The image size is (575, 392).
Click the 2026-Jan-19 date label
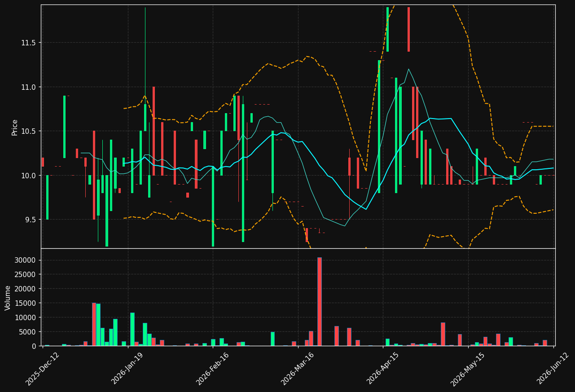coord(128,369)
